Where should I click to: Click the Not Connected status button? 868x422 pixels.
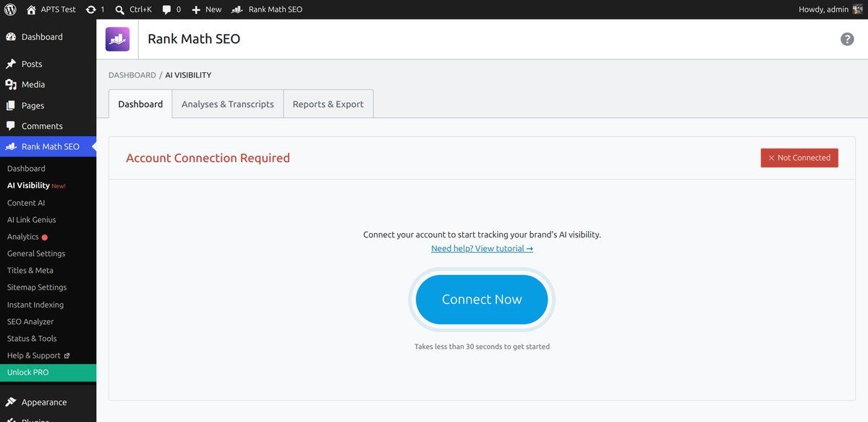tap(799, 158)
